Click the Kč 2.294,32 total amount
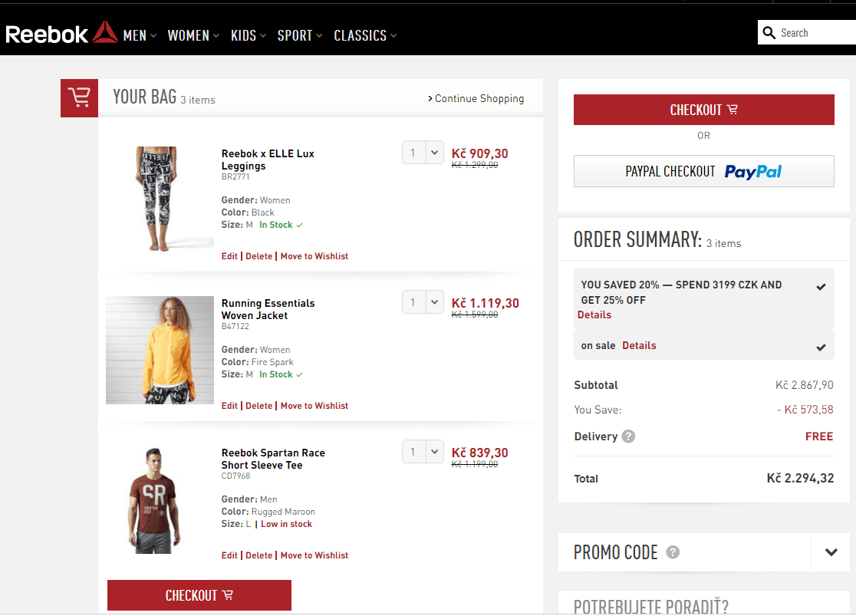The height and width of the screenshot is (616, 856). pos(800,479)
